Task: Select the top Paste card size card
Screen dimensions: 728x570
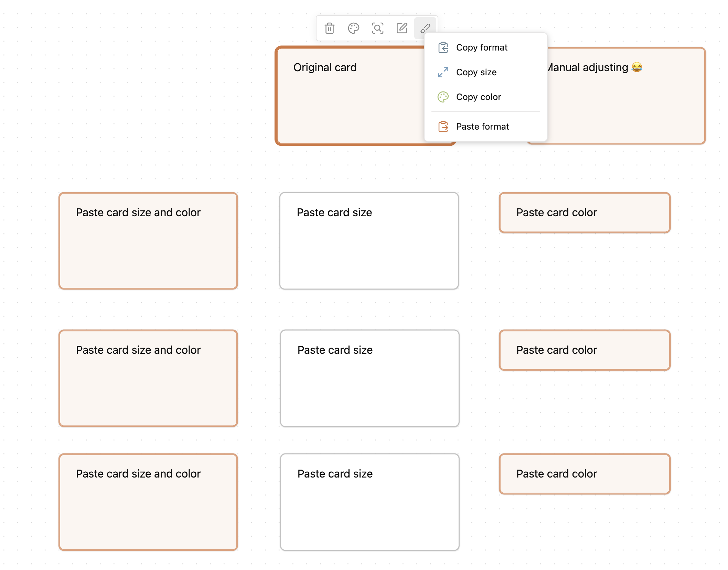Action: point(369,241)
